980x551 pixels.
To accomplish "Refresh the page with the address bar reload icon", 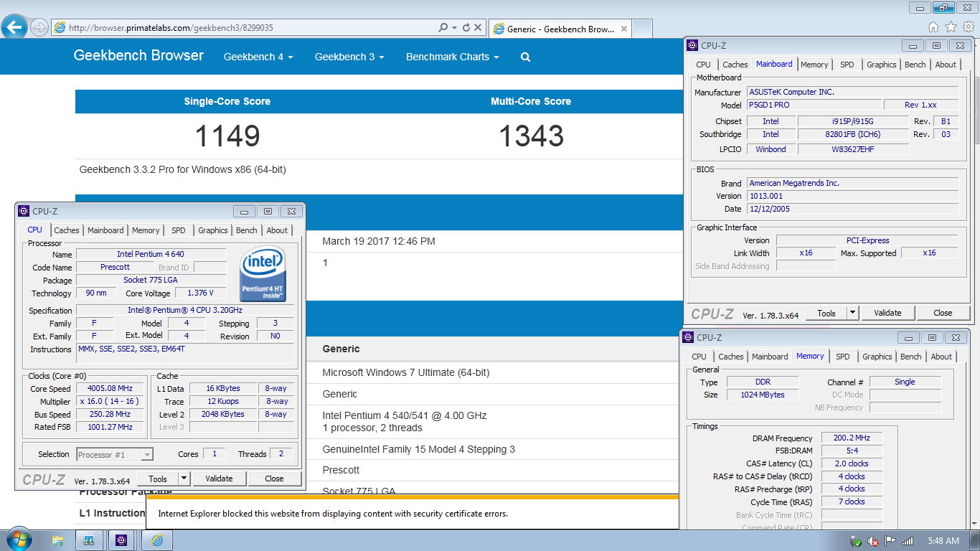I will point(466,28).
